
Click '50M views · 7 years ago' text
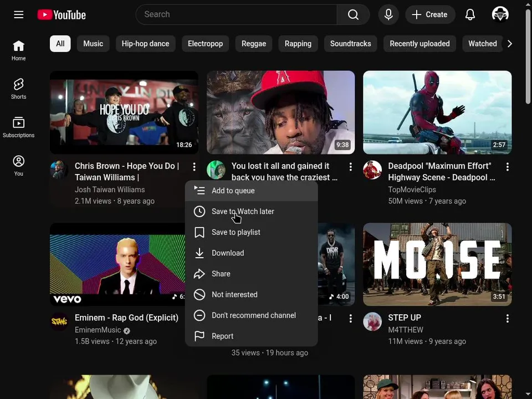click(427, 201)
